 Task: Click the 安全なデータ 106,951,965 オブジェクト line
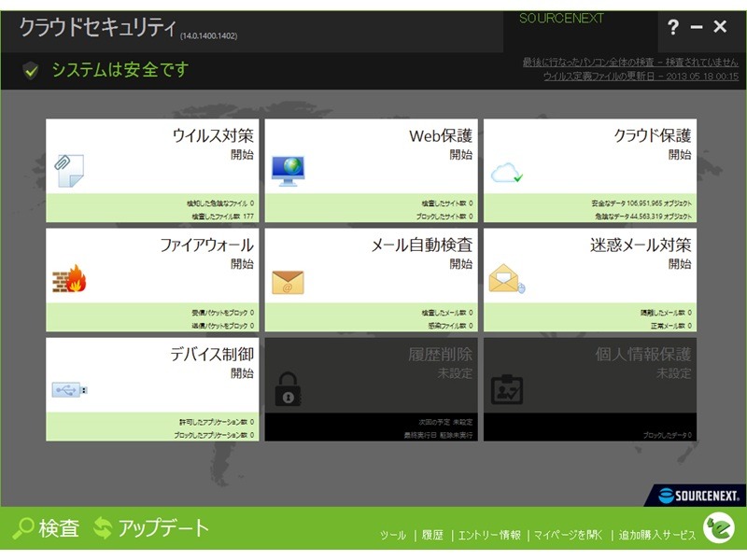pos(641,203)
